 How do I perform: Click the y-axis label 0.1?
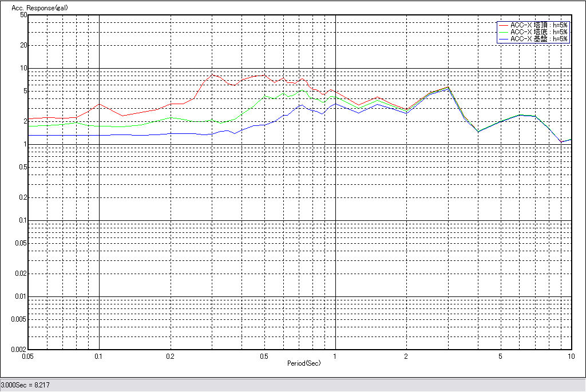coord(22,220)
